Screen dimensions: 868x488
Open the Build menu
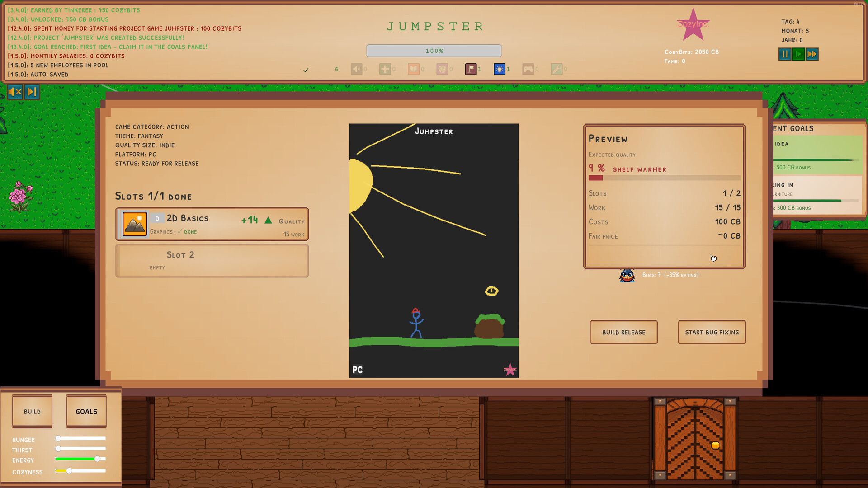32,411
